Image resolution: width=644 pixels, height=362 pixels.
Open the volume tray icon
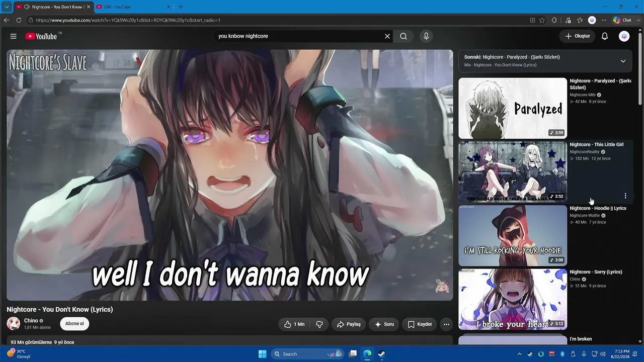[x=603, y=354]
